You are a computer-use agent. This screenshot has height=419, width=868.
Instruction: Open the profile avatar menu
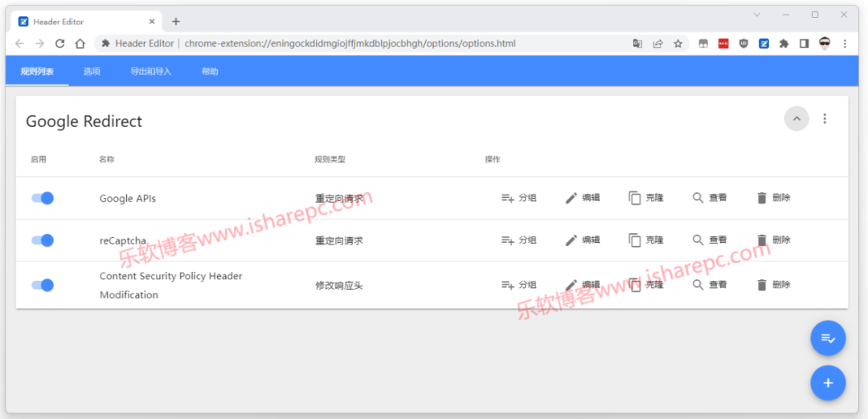(825, 43)
